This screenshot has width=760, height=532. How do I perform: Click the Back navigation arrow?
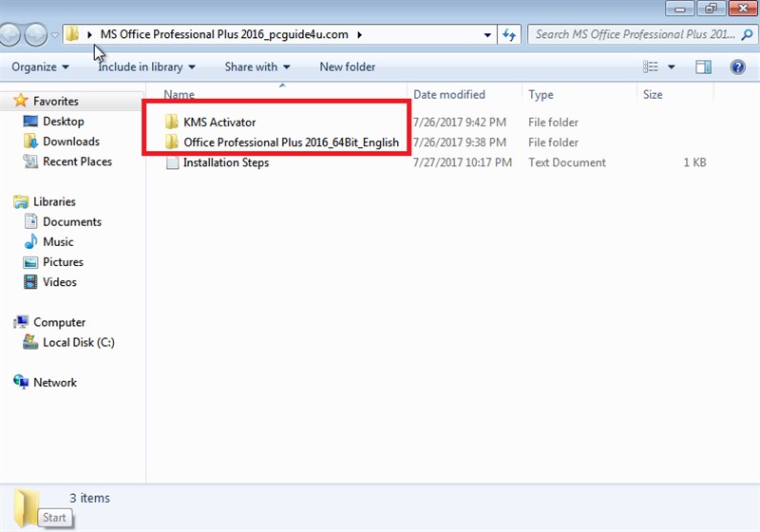[9, 34]
